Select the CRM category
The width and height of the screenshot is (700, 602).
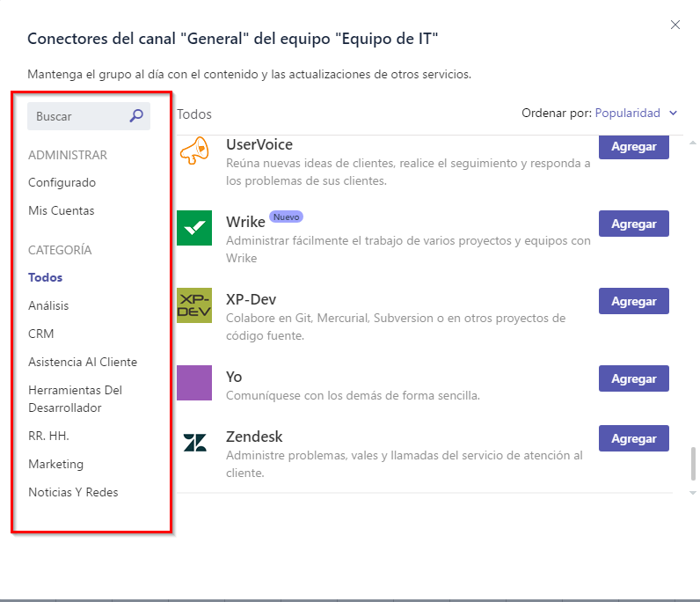40,334
